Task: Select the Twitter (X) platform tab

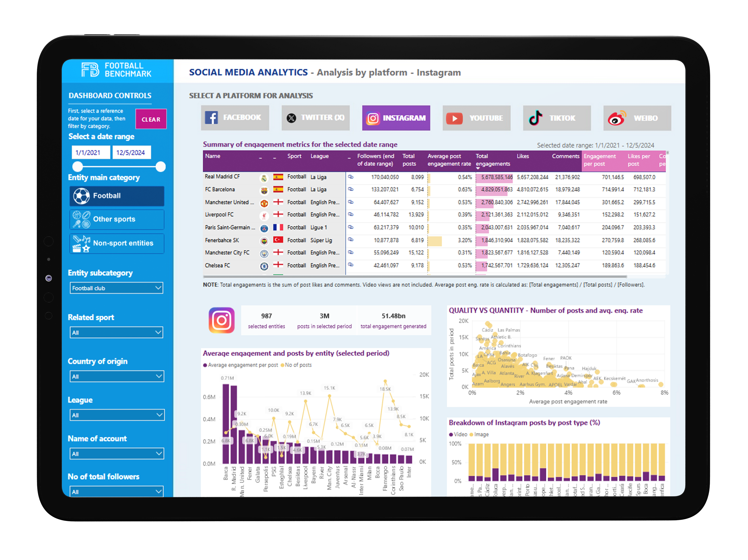Action: (x=315, y=118)
